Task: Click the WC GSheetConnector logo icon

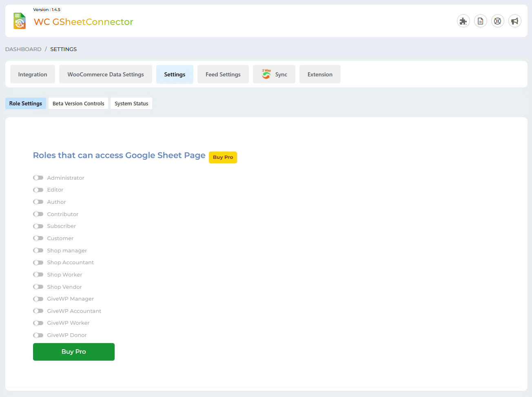Action: click(20, 21)
